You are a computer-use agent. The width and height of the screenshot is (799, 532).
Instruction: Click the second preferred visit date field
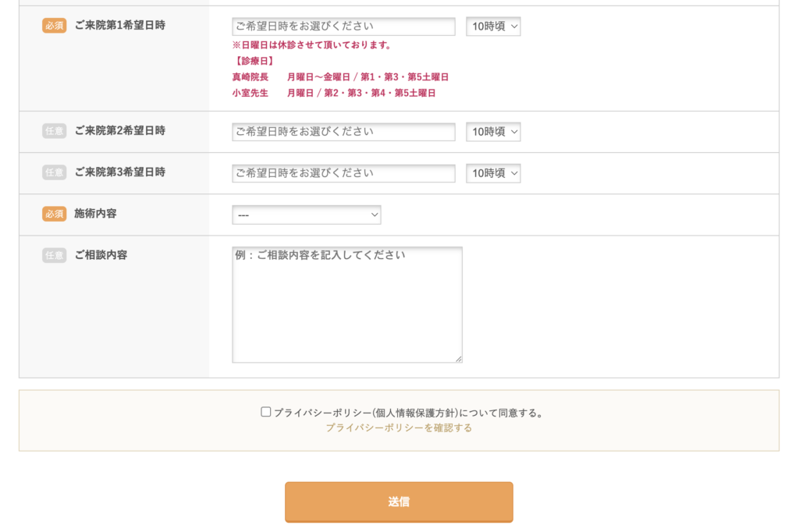point(343,132)
